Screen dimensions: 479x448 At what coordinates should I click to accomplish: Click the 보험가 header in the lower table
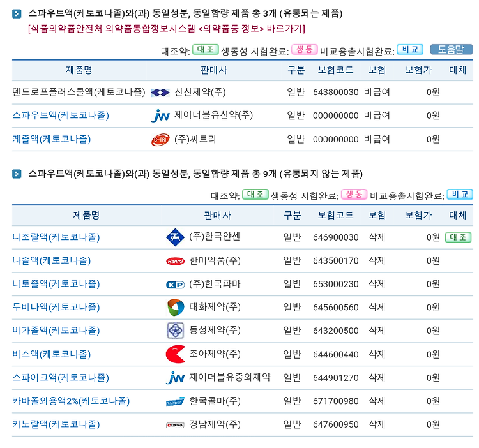click(x=418, y=216)
